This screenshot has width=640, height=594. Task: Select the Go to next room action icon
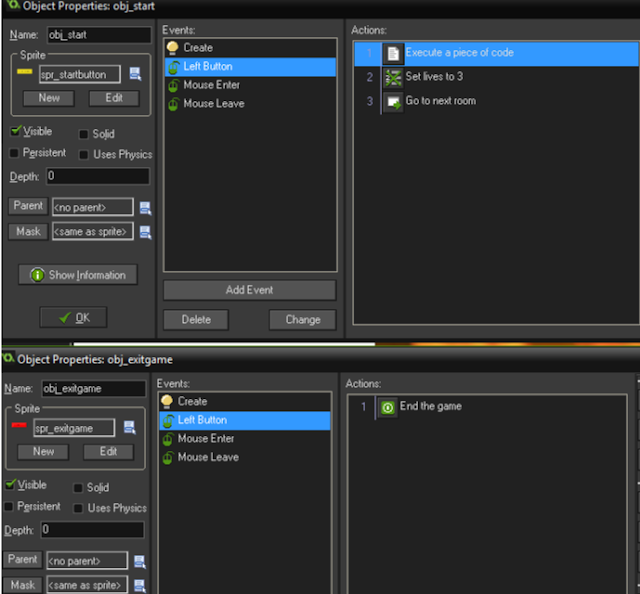(x=393, y=102)
